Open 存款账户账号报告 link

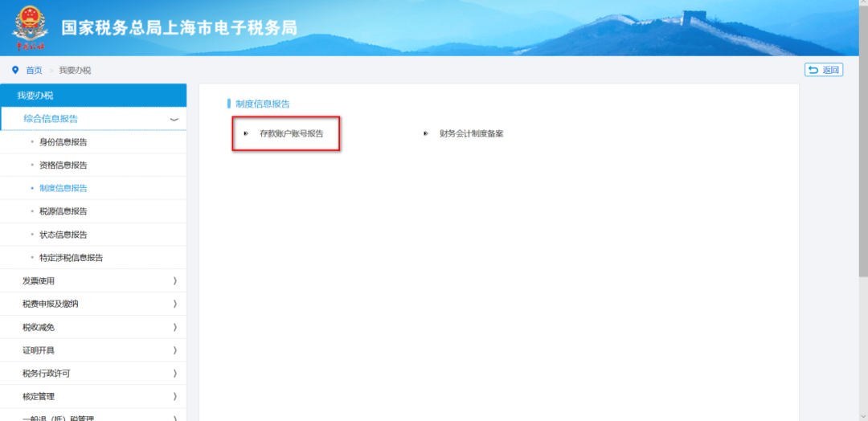pos(291,133)
